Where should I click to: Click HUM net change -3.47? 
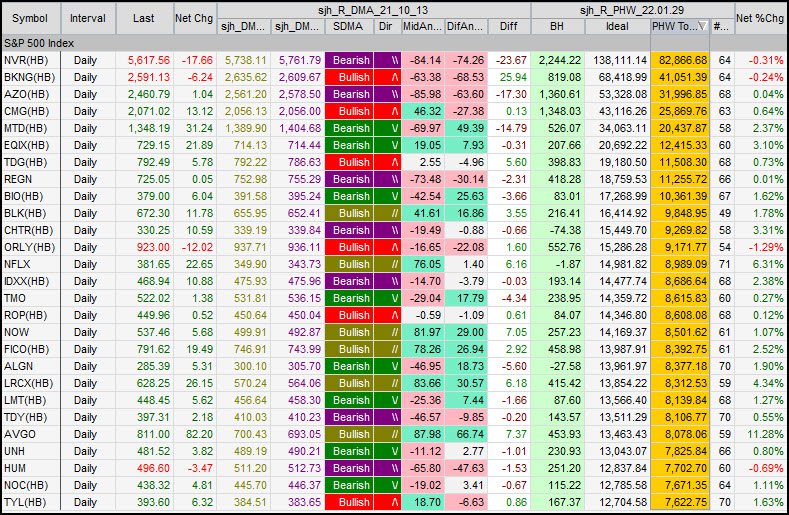200,468
